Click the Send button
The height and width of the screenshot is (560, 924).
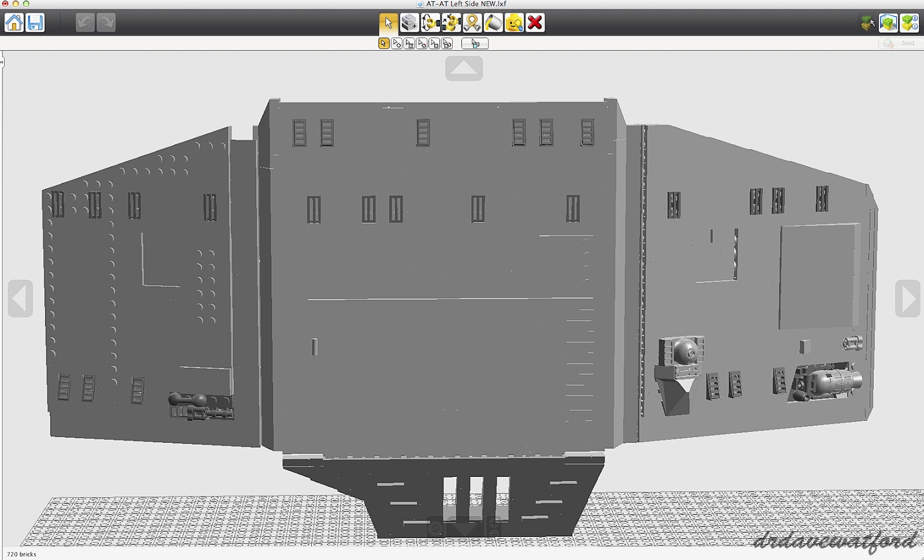[900, 43]
